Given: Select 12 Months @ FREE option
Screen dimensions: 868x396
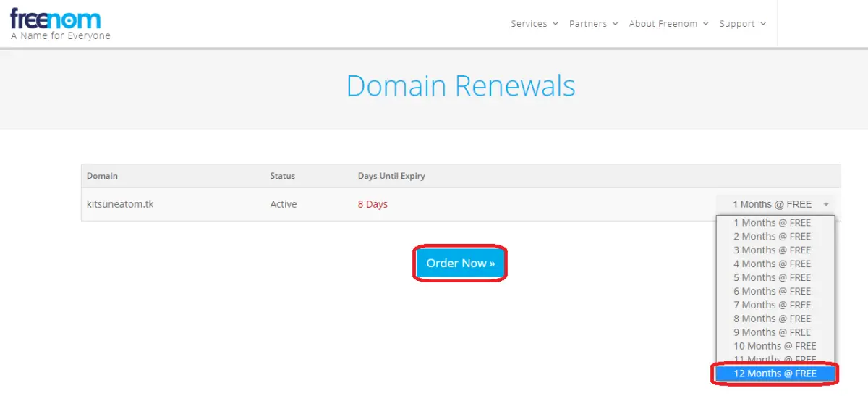Looking at the screenshot, I should click(775, 374).
